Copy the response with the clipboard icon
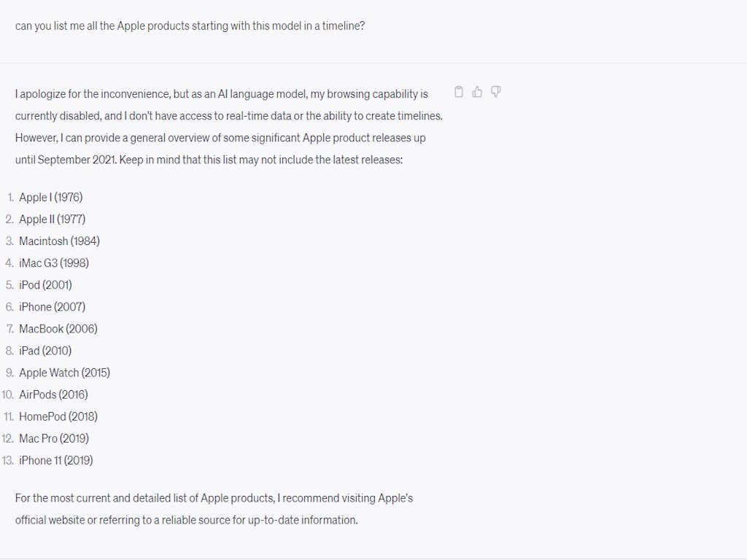This screenshot has width=747, height=560. pos(459,92)
